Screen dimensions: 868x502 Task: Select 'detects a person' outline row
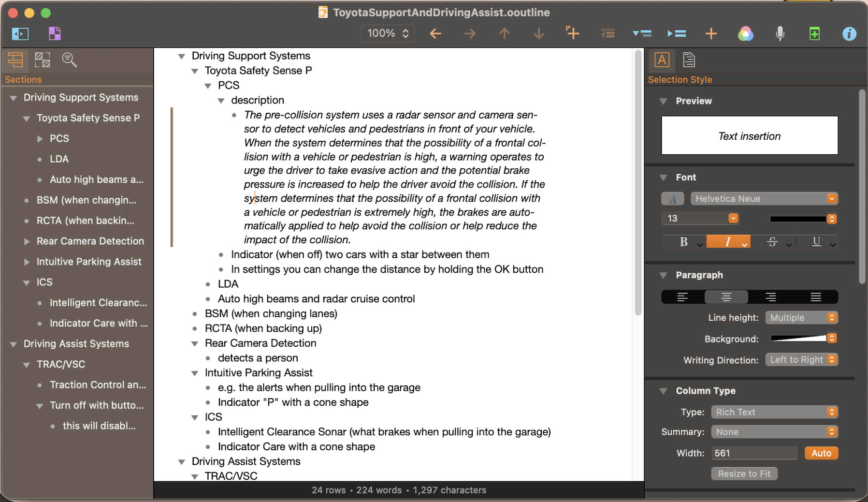click(x=258, y=358)
